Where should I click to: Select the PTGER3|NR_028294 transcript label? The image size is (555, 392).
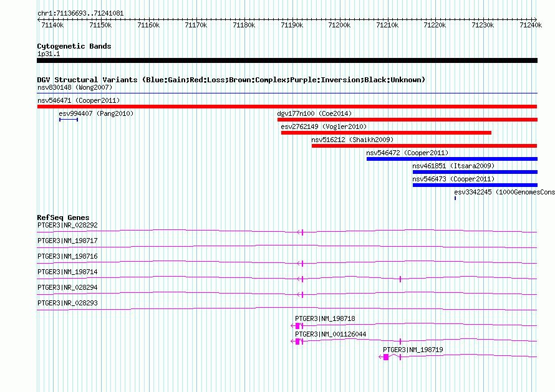point(67,288)
